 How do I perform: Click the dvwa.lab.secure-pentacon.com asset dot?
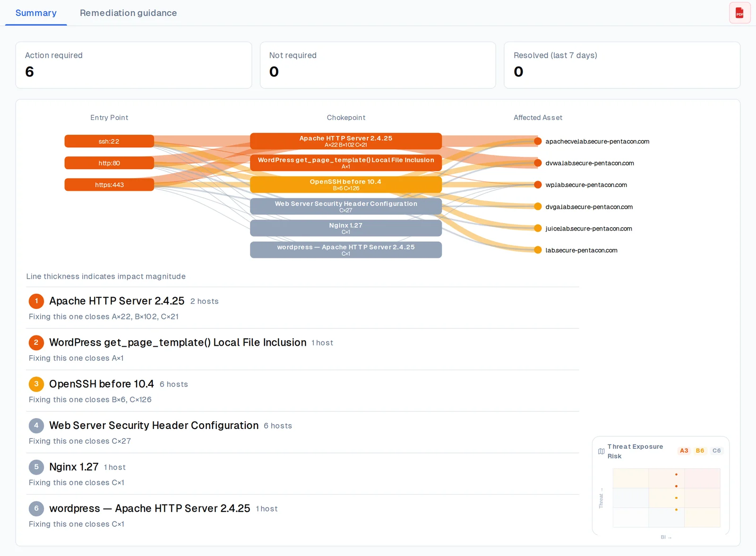[538, 163]
